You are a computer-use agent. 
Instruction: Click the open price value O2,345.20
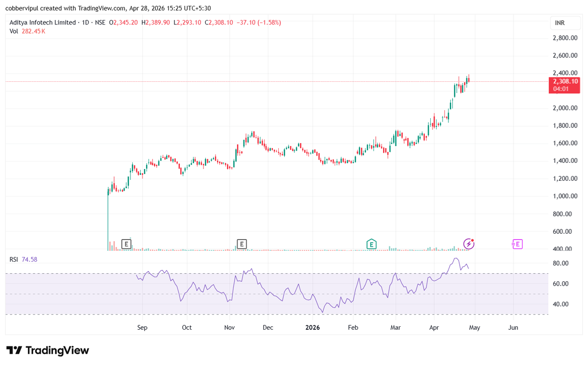click(x=124, y=23)
